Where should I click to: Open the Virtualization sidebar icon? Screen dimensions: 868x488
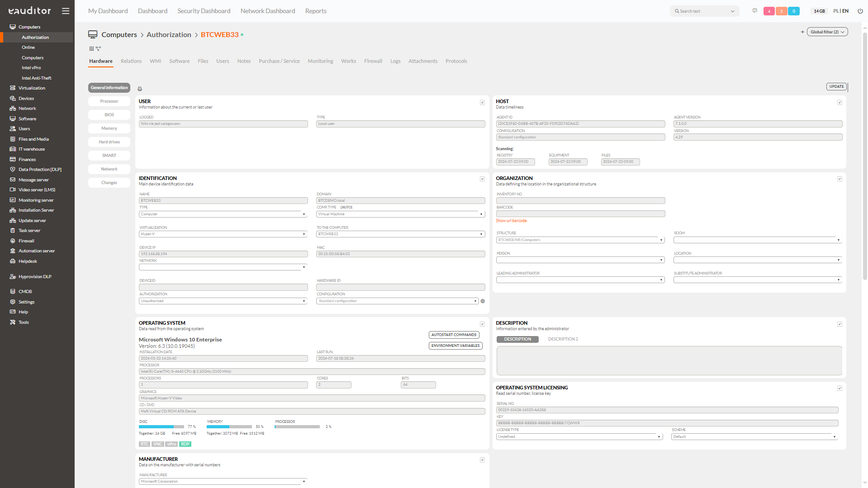(13, 88)
